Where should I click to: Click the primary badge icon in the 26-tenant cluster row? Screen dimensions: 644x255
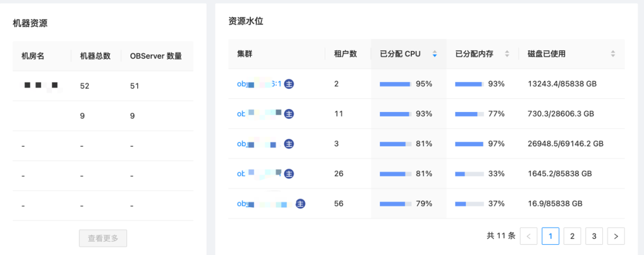[x=289, y=173]
